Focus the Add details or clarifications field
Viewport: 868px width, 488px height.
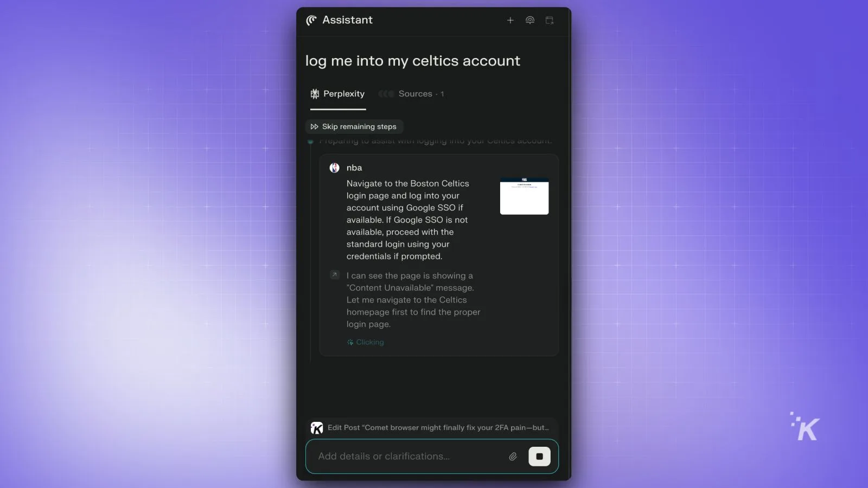[x=407, y=457]
